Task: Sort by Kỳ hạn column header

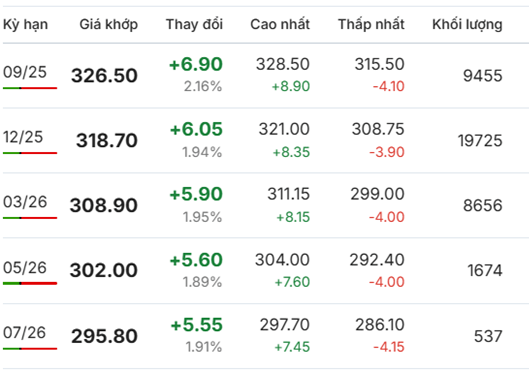Action: [25, 25]
